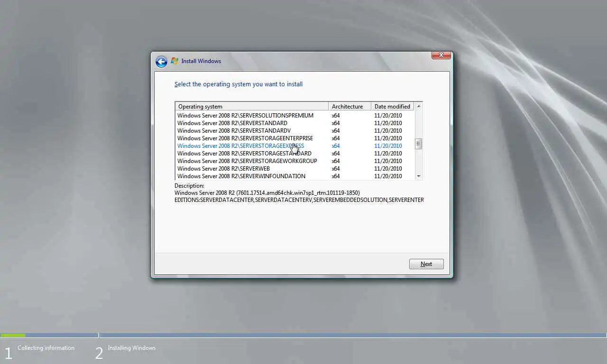The image size is (607, 364).
Task: Sort by Operating system column header
Action: tap(252, 107)
